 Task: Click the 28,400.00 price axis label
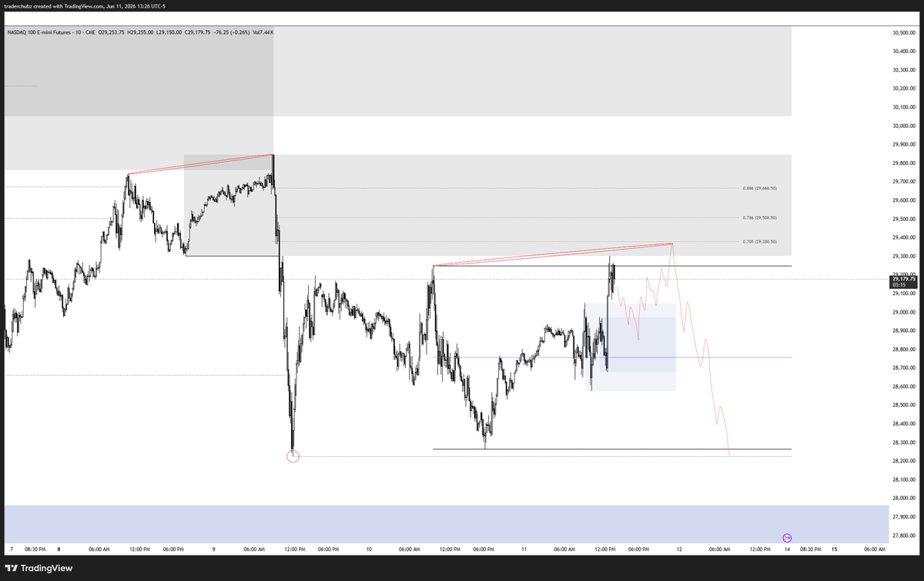[x=903, y=424]
